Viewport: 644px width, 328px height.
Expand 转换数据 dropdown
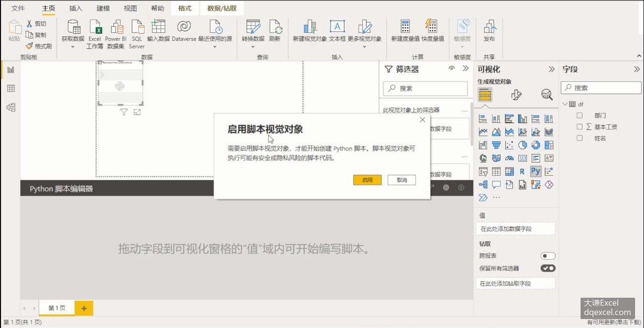(253, 47)
